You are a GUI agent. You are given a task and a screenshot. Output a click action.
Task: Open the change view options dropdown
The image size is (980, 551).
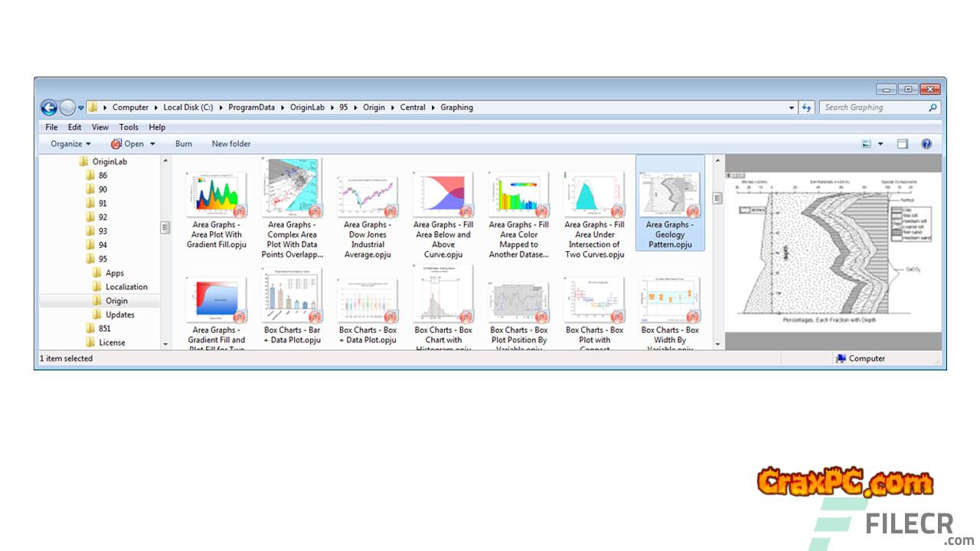tap(880, 144)
